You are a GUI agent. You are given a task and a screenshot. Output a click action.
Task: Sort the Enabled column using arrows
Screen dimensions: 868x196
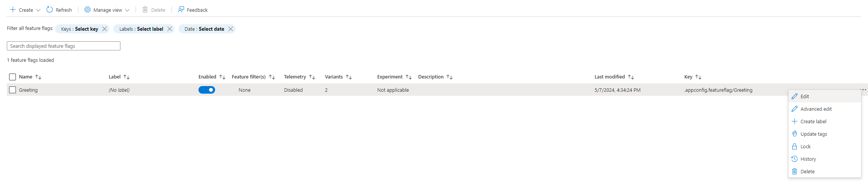[x=222, y=77]
